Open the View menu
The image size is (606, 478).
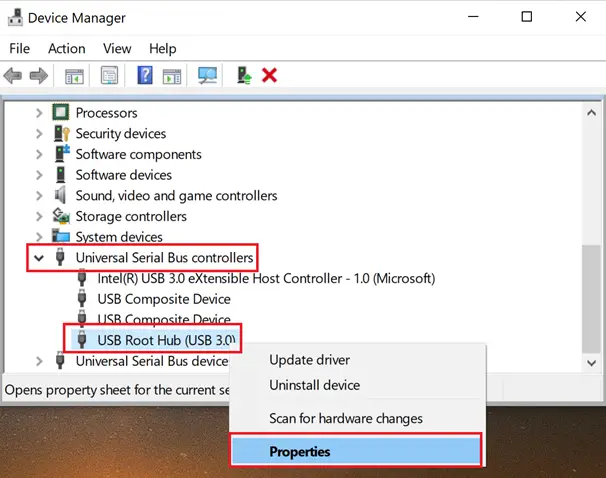[x=117, y=48]
